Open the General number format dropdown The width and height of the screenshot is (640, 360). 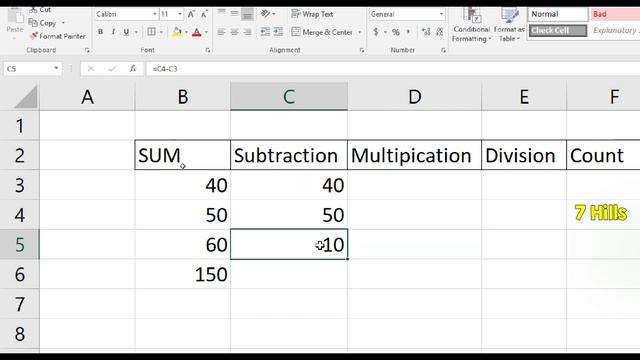pos(441,14)
